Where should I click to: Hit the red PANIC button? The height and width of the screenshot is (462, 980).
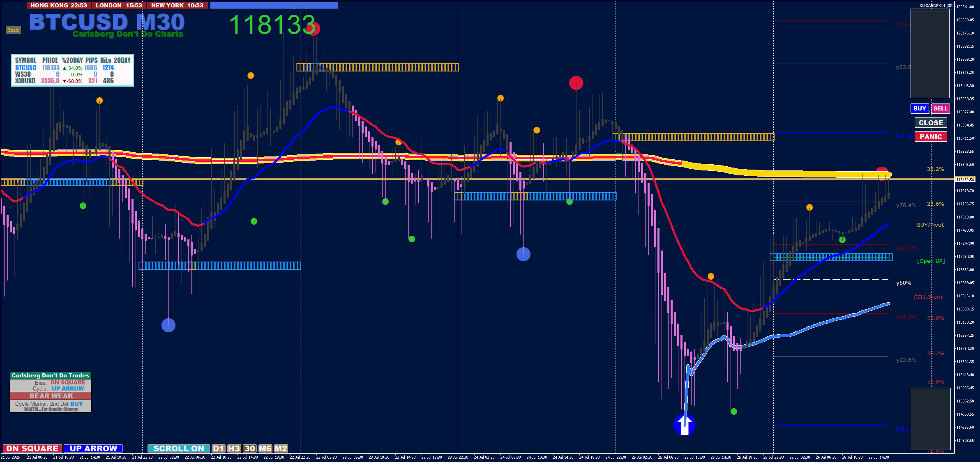coord(931,137)
